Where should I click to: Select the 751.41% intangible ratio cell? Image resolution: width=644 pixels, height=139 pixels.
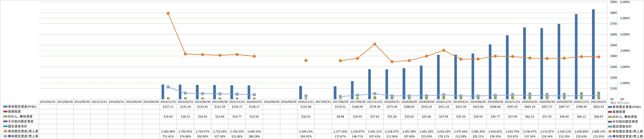point(168,136)
